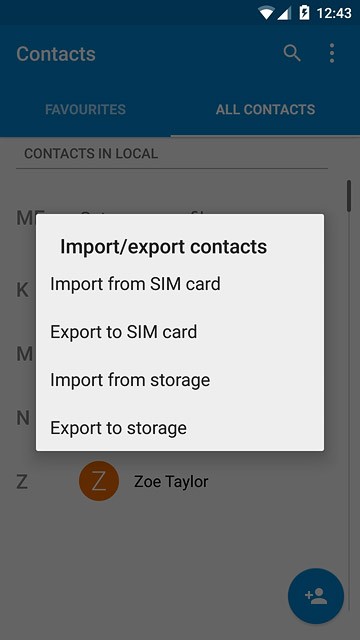Tap the add contact floating button
The height and width of the screenshot is (640, 360).
[316, 596]
